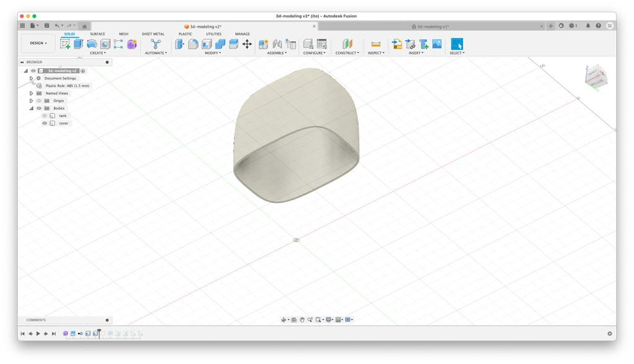Toggle visibility of the Origin folder
634x364 pixels.
point(39,101)
